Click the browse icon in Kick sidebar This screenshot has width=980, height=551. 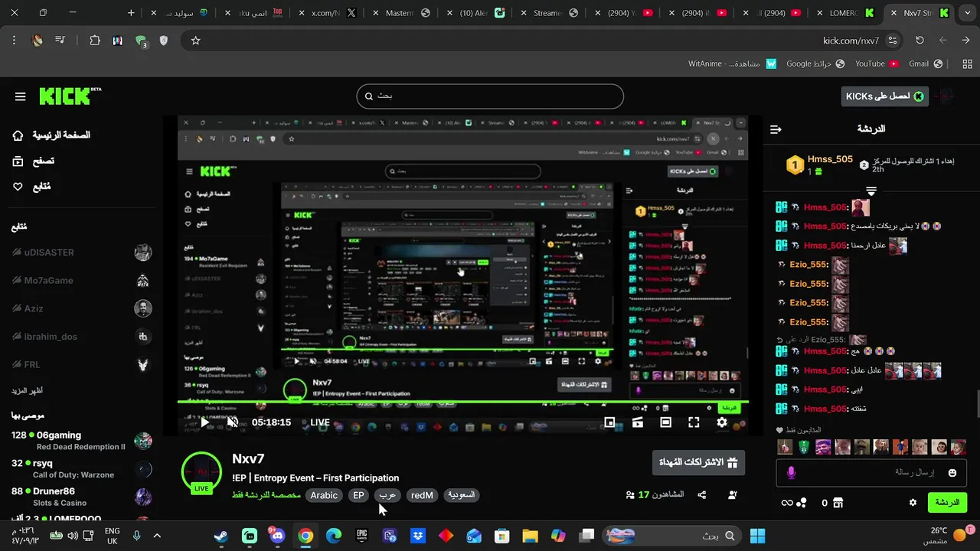click(18, 161)
